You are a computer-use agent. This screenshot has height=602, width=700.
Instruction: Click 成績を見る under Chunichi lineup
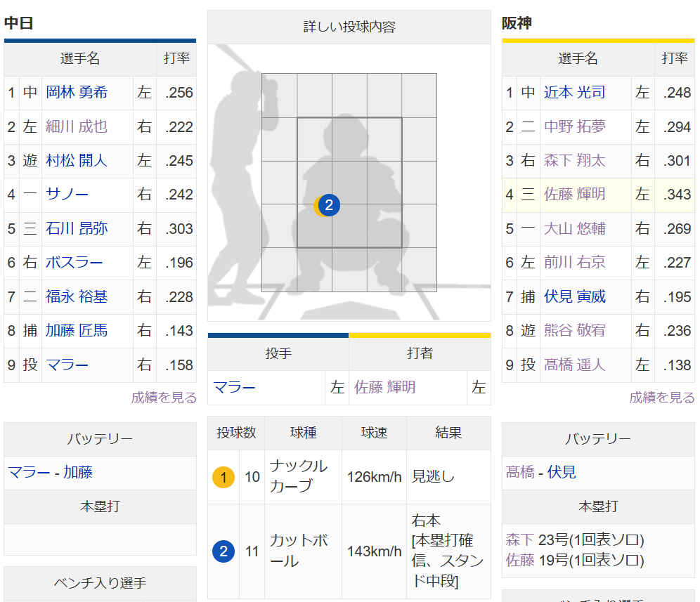click(164, 397)
